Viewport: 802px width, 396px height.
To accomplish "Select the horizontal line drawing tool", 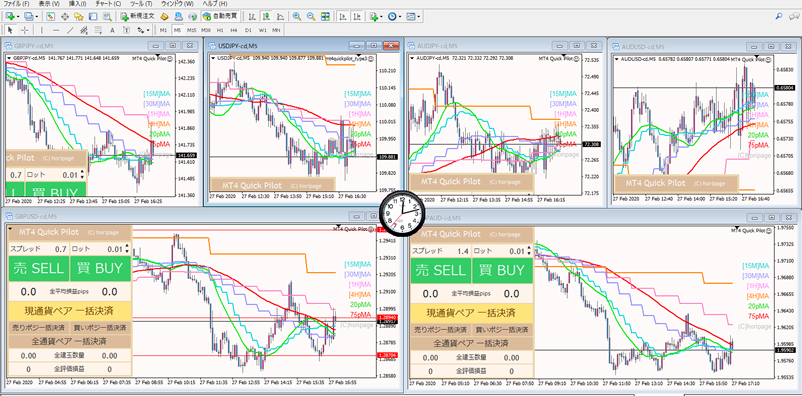I will tap(56, 30).
